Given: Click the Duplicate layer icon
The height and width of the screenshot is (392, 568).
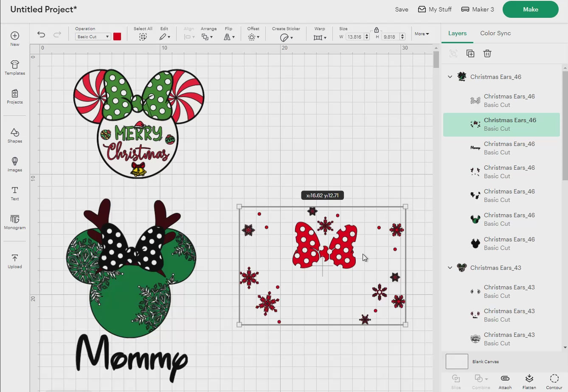Looking at the screenshot, I should pos(470,53).
